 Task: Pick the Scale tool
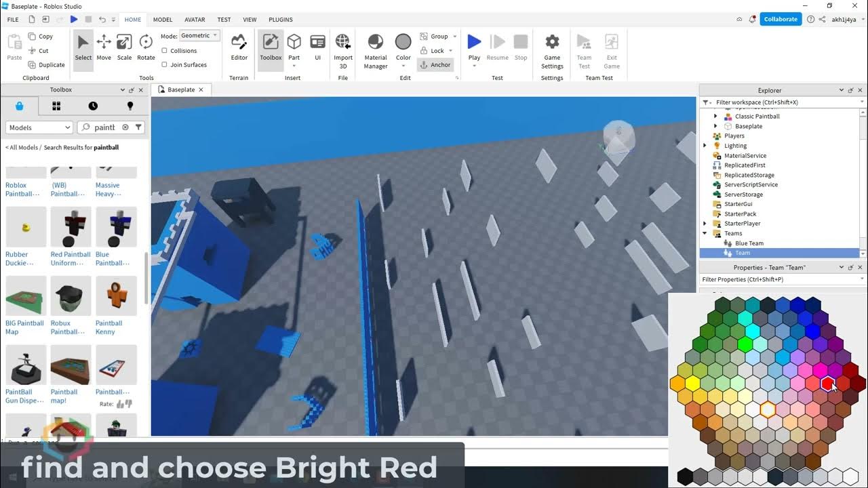click(x=124, y=47)
